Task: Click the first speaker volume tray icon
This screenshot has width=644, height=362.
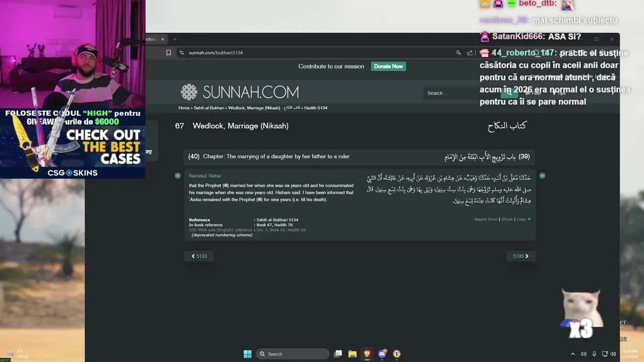Action: point(584,354)
